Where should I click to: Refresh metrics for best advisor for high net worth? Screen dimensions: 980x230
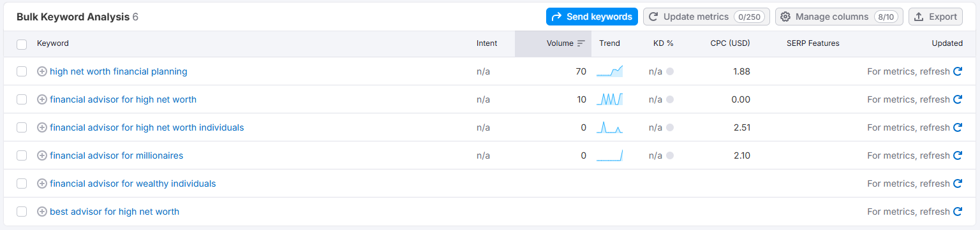coord(957,212)
